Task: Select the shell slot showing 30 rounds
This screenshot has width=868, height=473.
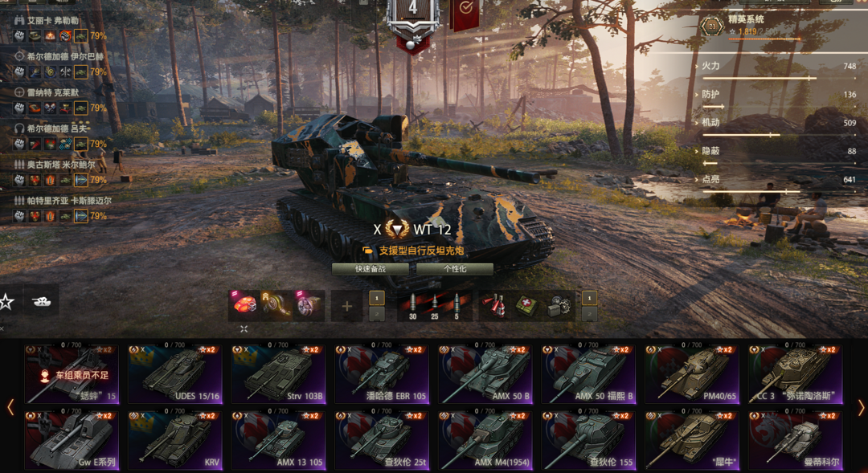Action: [412, 306]
